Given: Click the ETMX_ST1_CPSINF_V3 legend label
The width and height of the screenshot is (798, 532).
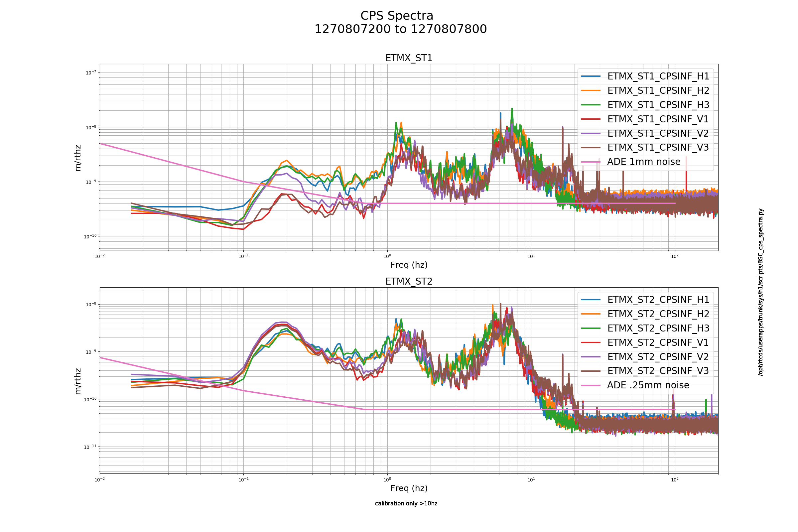Looking at the screenshot, I should coord(658,148).
